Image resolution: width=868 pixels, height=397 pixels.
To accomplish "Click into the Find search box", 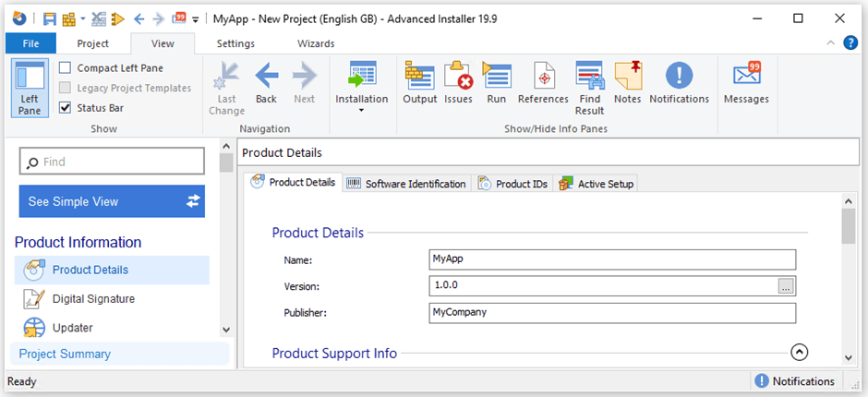I will point(112,162).
